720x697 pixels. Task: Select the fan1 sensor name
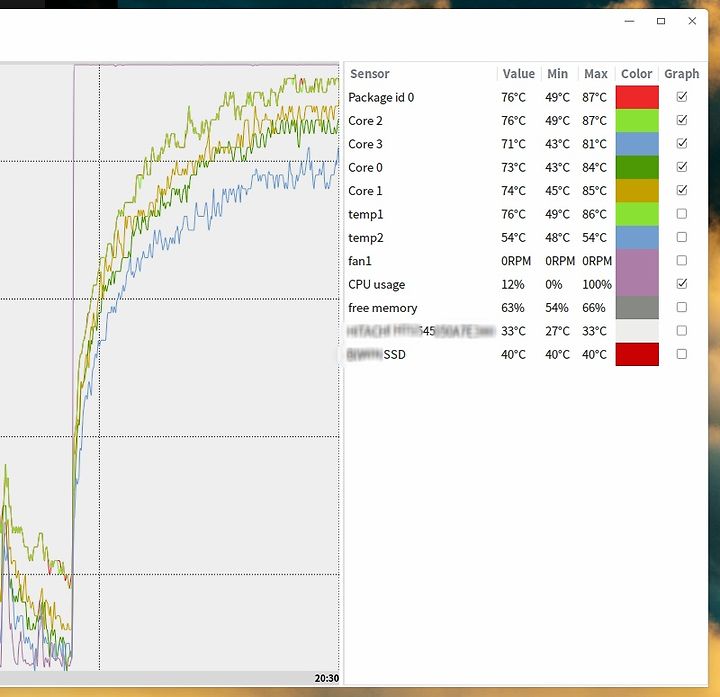(x=360, y=261)
